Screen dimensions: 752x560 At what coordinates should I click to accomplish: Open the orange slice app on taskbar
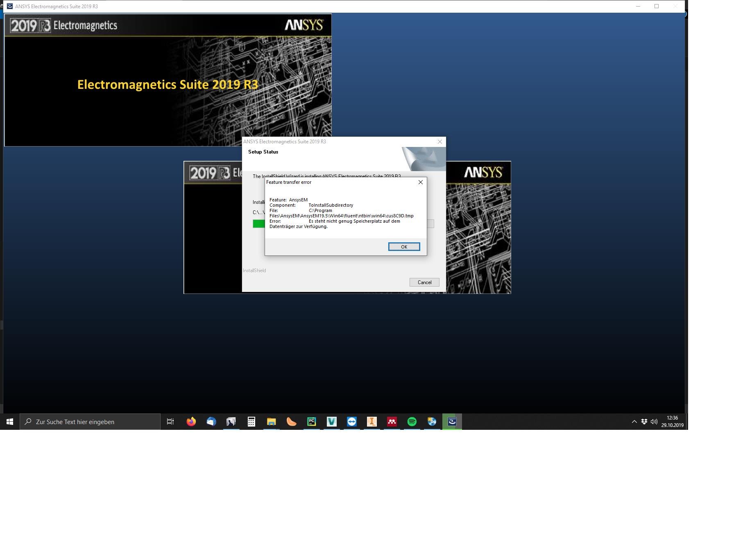pos(291,422)
